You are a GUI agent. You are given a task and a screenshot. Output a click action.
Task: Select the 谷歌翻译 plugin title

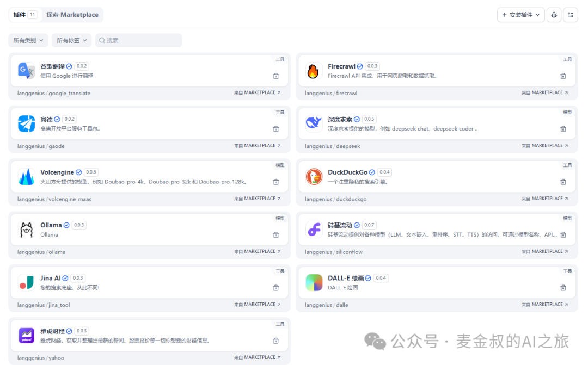click(52, 66)
